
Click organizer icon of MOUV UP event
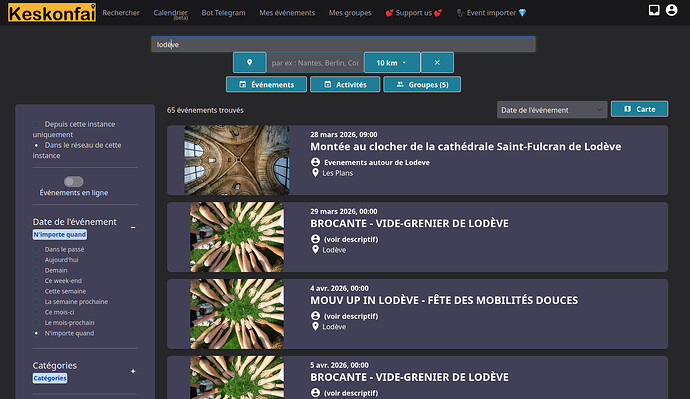(315, 316)
